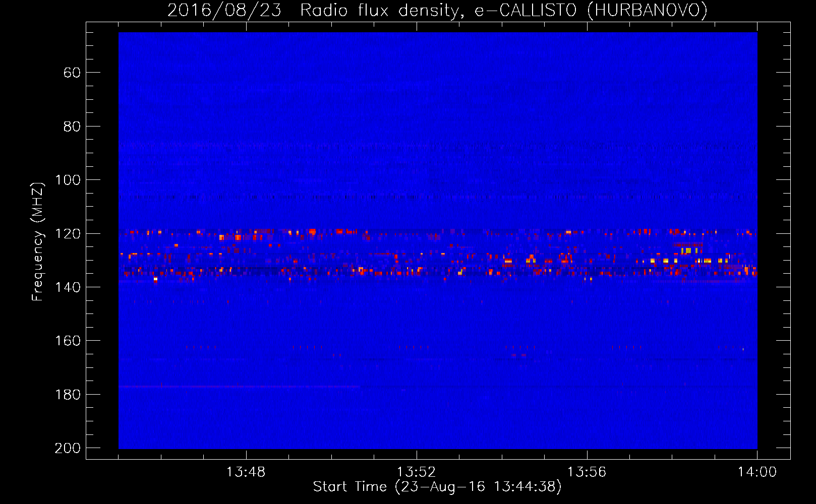Click the 100 MHz frequency tick label
The height and width of the screenshot is (504, 816).
68,180
